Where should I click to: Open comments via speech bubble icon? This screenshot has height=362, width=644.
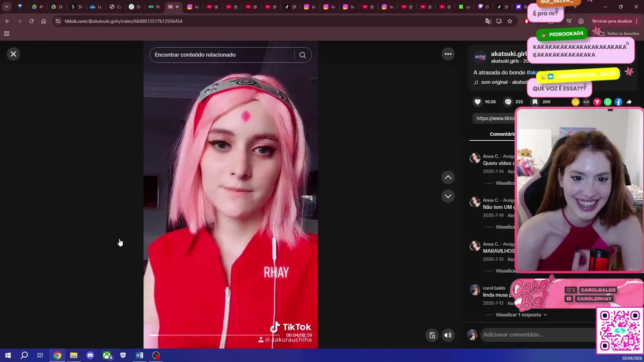coord(508,102)
